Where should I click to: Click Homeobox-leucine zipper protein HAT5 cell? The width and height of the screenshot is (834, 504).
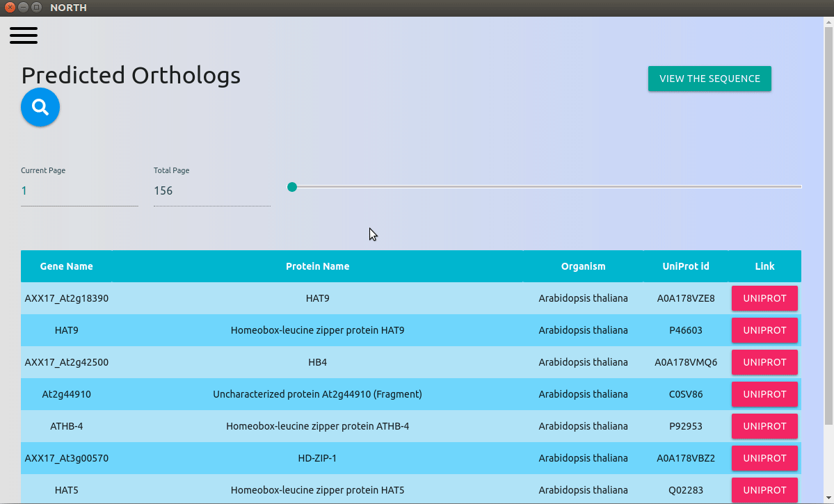[x=318, y=489]
